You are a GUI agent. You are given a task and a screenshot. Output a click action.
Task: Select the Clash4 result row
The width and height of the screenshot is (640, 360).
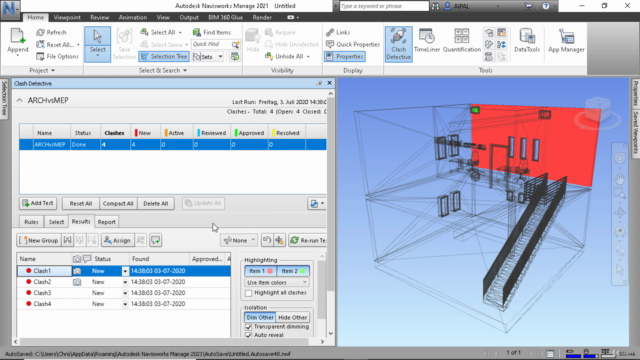coord(124,304)
